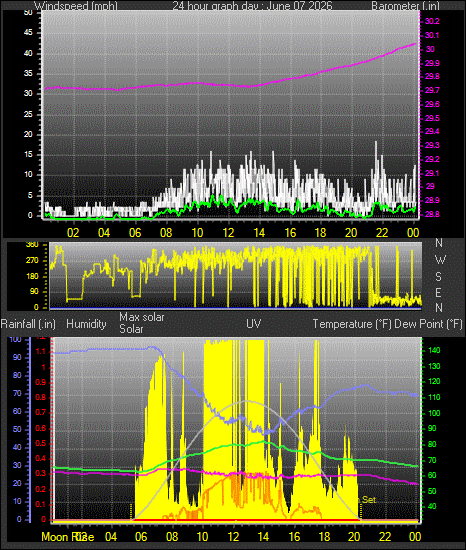This screenshot has width=466, height=550.
Task: Click the Barometer (.in) axis title
Action: pos(405,6)
